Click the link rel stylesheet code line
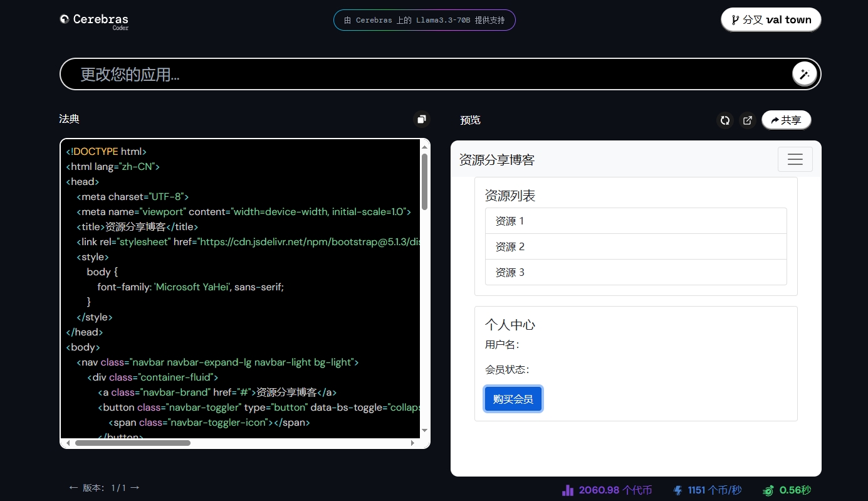Image resolution: width=868 pixels, height=501 pixels. pos(248,242)
